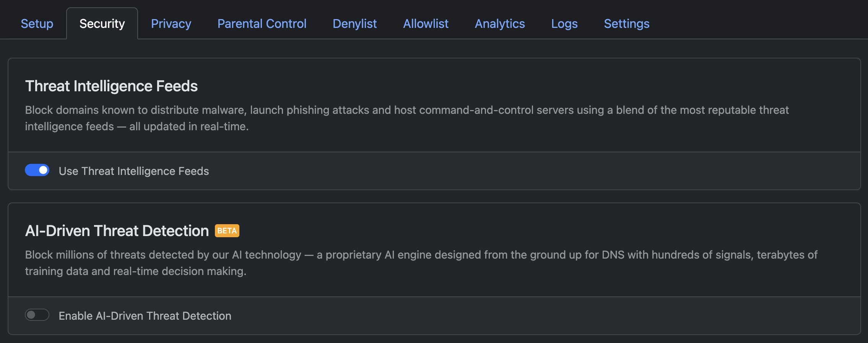Toggle the Threat Intelligence Feeds switch off
Screen dimensions: 868x343
(37, 170)
